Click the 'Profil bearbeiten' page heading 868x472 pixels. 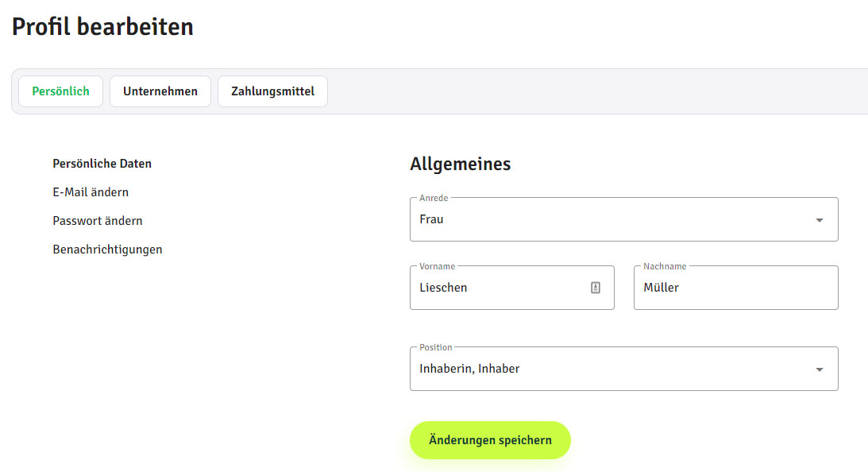pos(102,26)
